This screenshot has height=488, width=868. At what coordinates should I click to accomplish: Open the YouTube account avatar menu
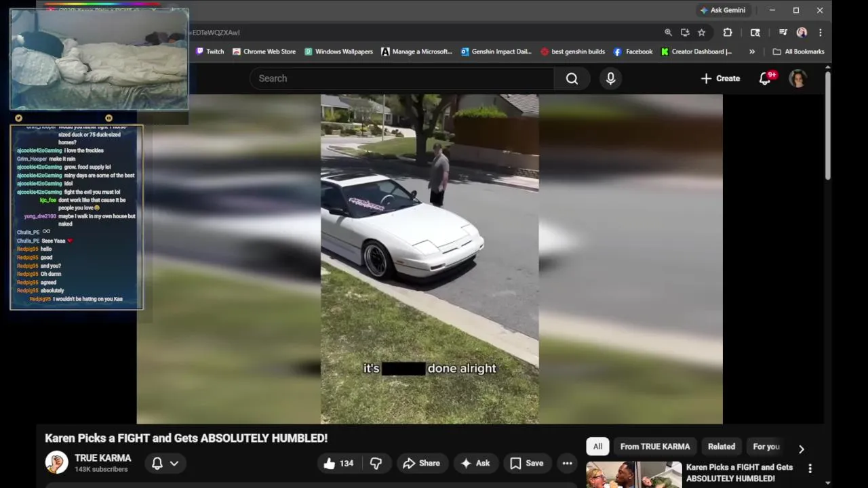[798, 79]
